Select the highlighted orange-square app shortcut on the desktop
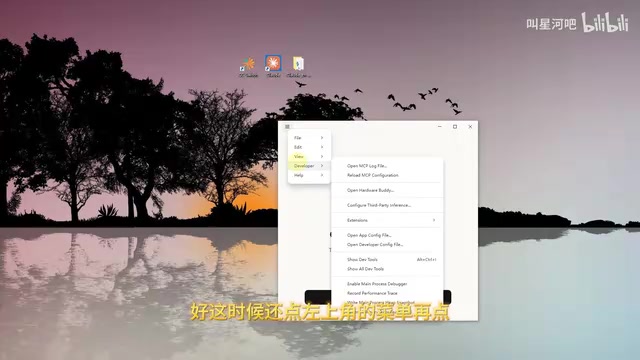This screenshot has height=360, width=640. point(273,67)
